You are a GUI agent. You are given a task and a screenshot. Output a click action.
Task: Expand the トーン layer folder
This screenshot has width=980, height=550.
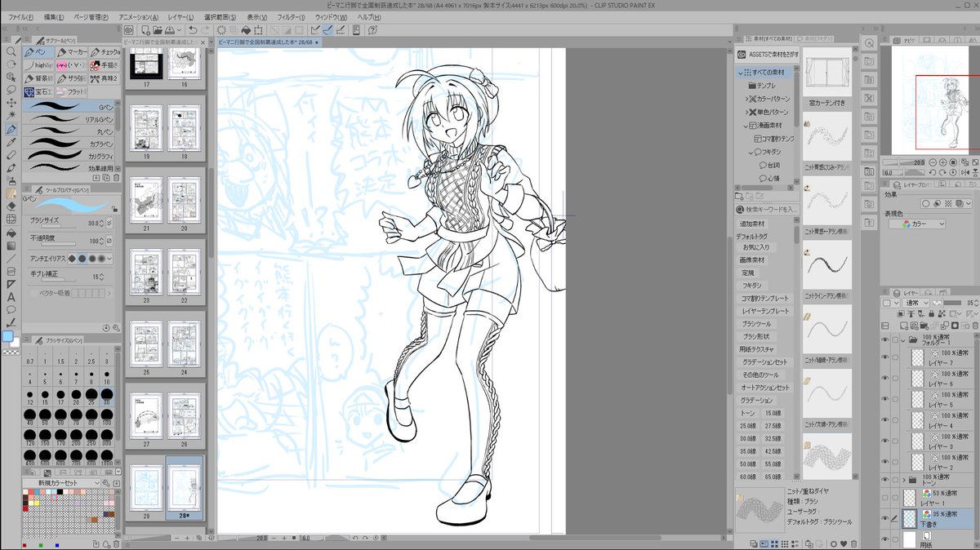pyautogui.click(x=904, y=479)
